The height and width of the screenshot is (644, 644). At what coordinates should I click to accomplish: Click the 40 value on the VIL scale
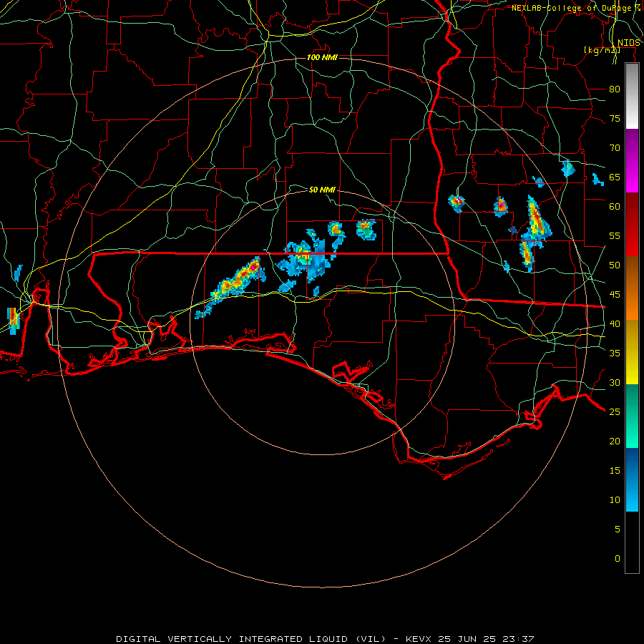615,324
